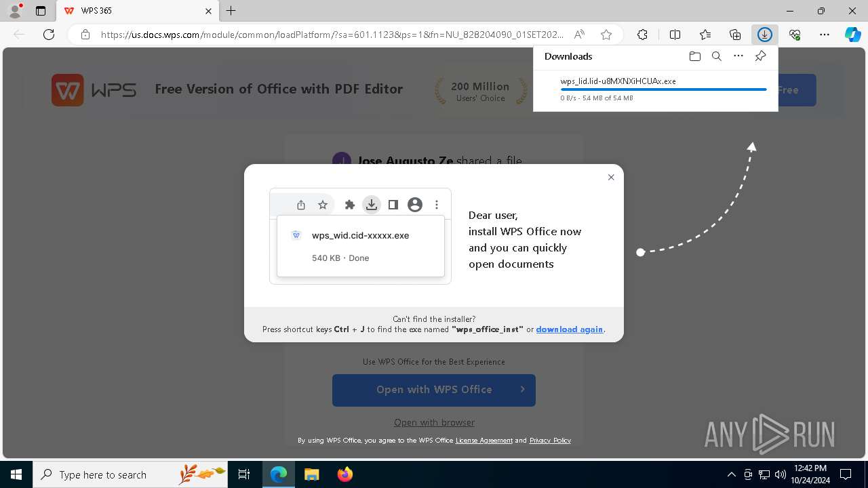
Task: Open File Explorer from taskbar
Action: coord(311,474)
